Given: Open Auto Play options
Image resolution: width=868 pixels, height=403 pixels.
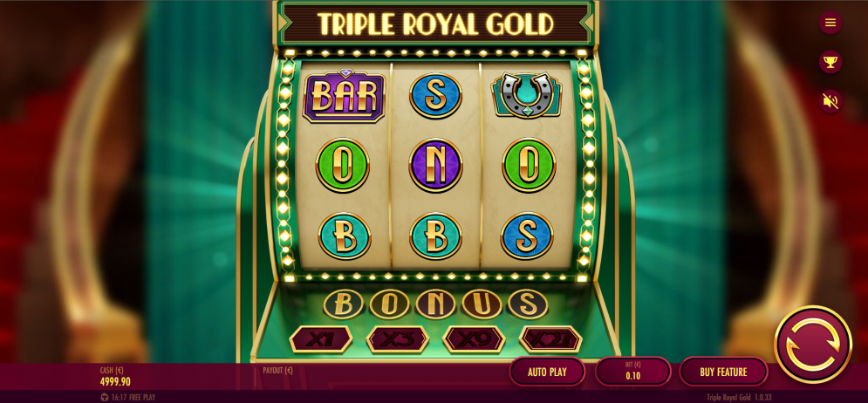Looking at the screenshot, I should point(547,372).
